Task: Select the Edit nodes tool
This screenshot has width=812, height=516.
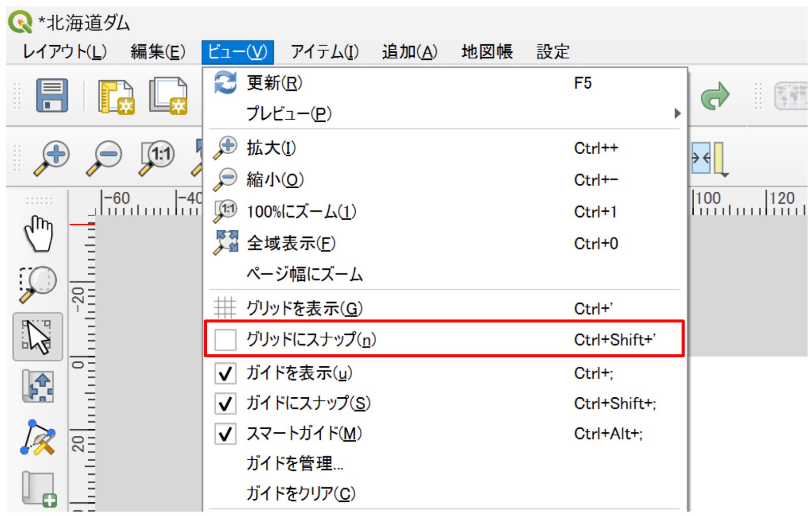Action: 38,437
